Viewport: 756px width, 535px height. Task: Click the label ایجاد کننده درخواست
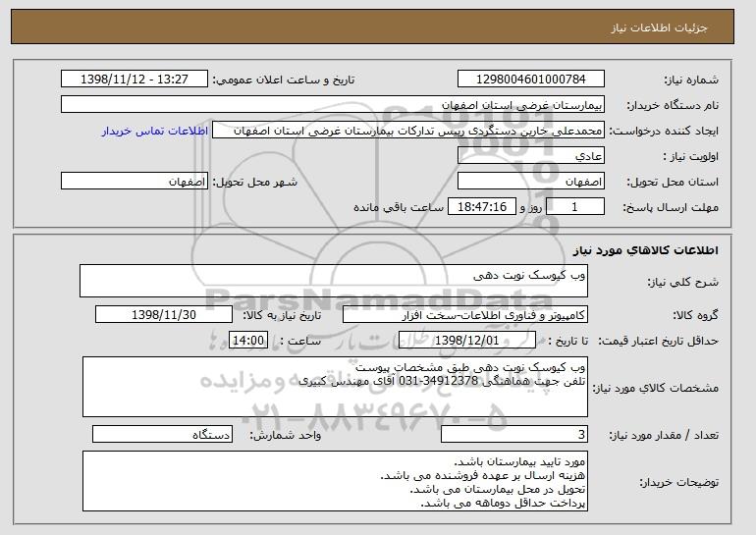(664, 132)
